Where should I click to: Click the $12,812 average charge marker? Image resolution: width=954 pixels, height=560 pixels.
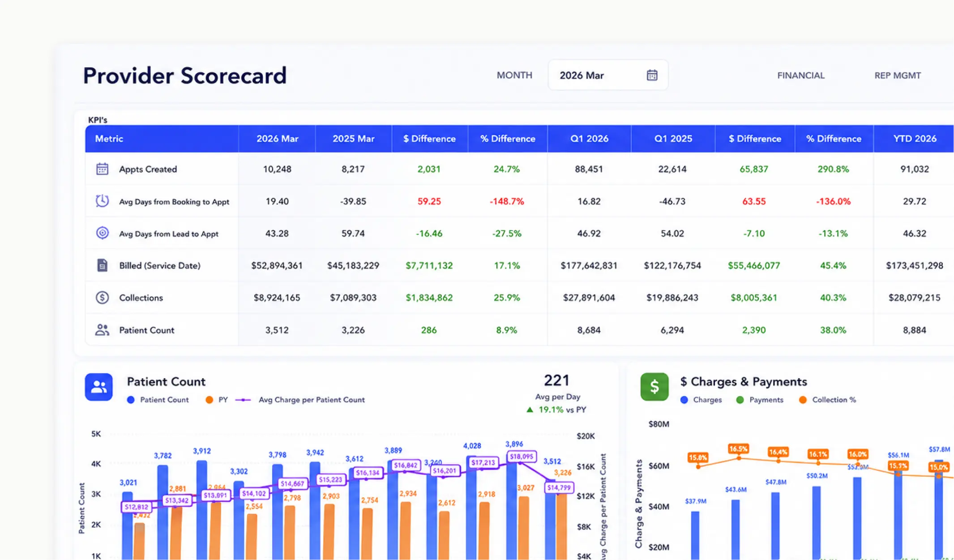(136, 507)
